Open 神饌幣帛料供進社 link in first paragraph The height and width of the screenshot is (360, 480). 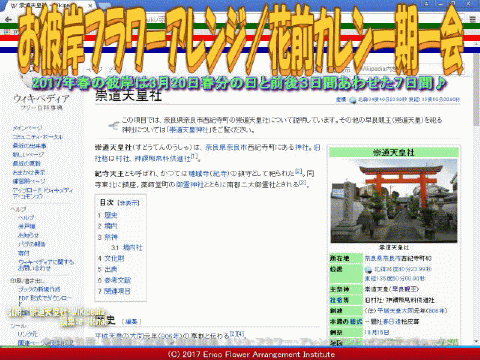[x=162, y=159]
